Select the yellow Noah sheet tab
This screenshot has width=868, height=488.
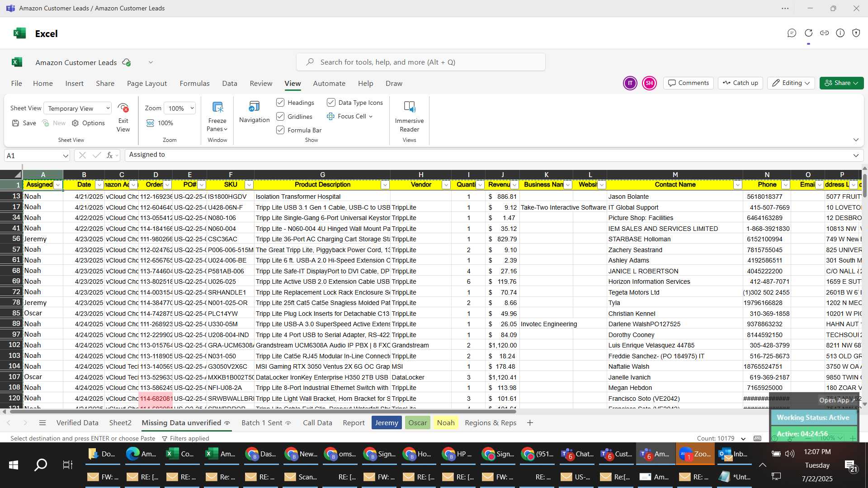pyautogui.click(x=446, y=423)
